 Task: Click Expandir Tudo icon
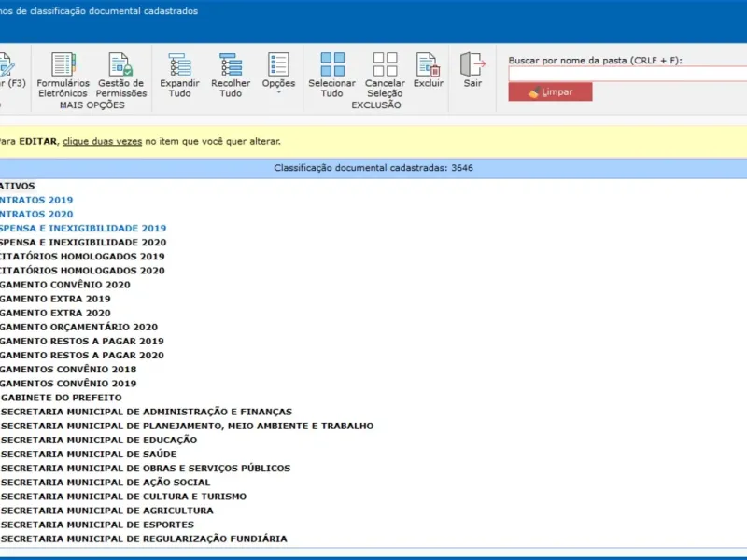pyautogui.click(x=179, y=64)
